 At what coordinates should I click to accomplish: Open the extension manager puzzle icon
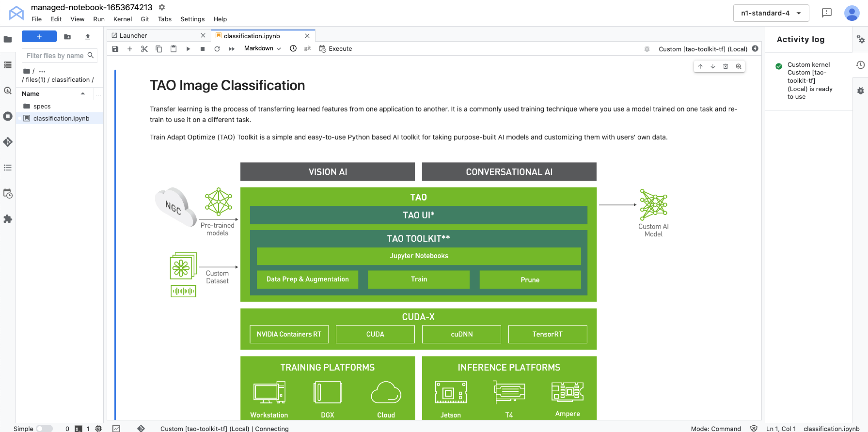(8, 219)
